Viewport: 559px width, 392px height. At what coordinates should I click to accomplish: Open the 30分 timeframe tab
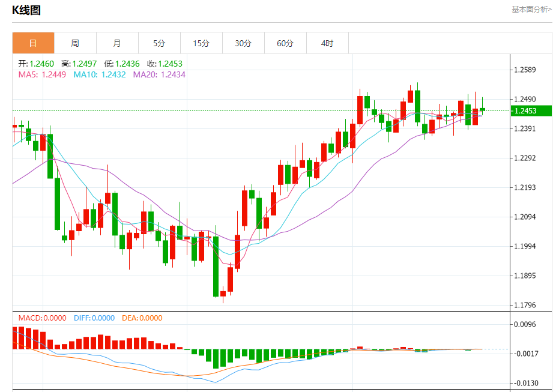point(244,43)
